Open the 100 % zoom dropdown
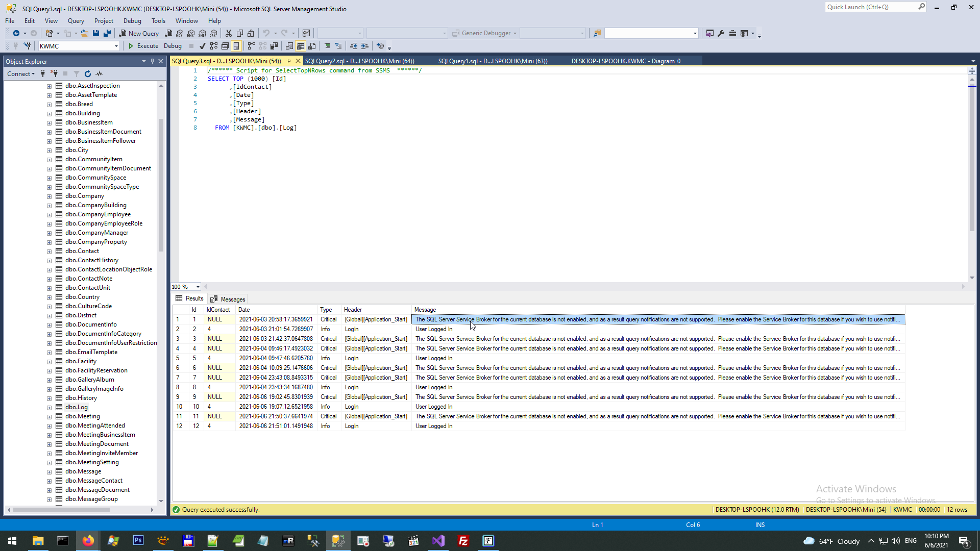 [198, 287]
